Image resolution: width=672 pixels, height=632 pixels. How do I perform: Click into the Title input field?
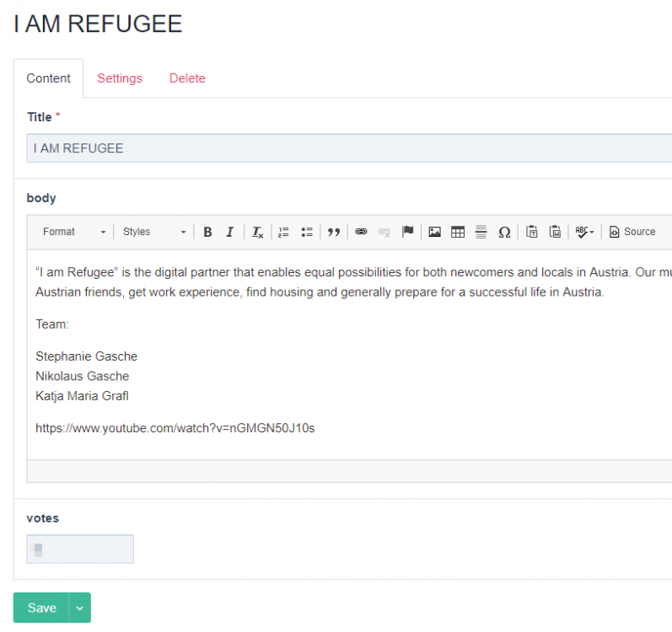349,148
